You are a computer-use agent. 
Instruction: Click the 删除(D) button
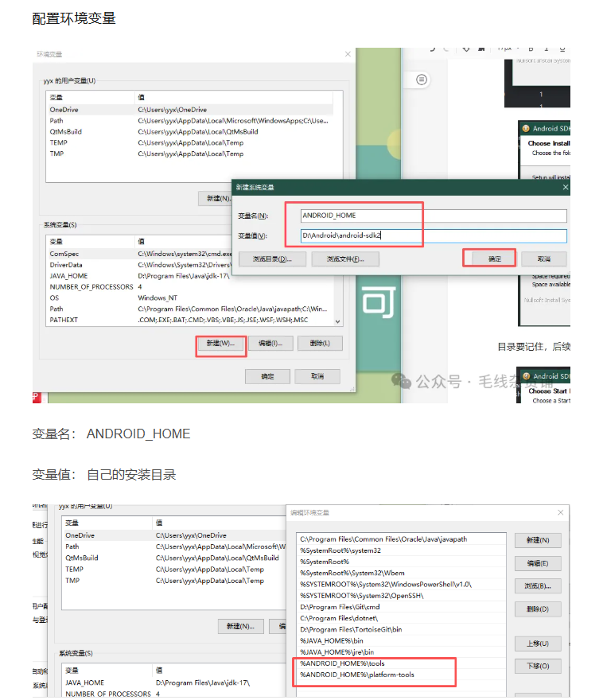(538, 609)
